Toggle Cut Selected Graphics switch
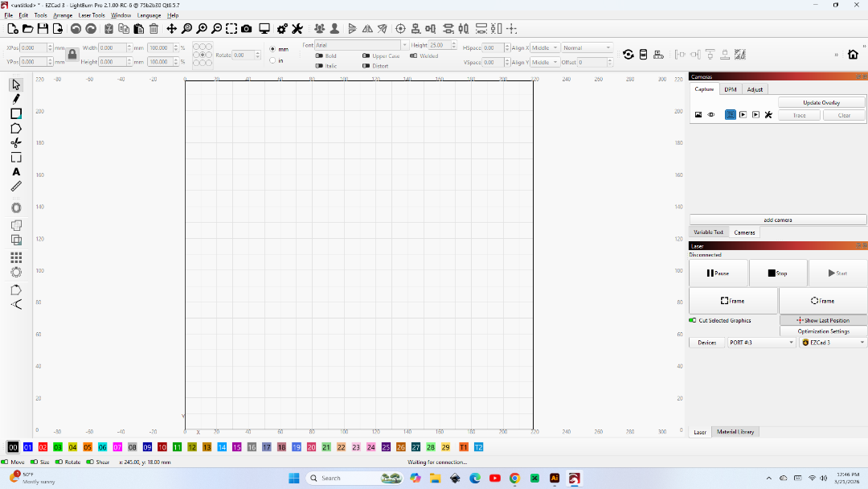Viewport: 868px width, 489px height. [693, 320]
